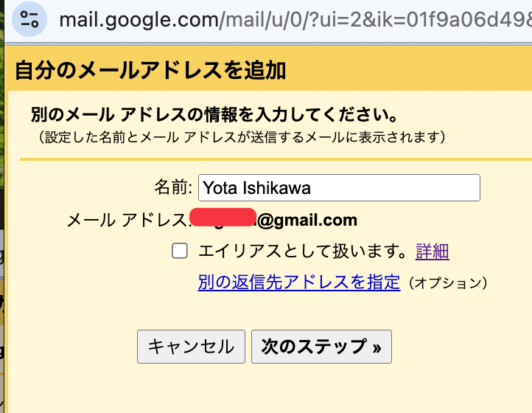Click the Yota Ishikawa text in name field
532x413 pixels.
256,188
